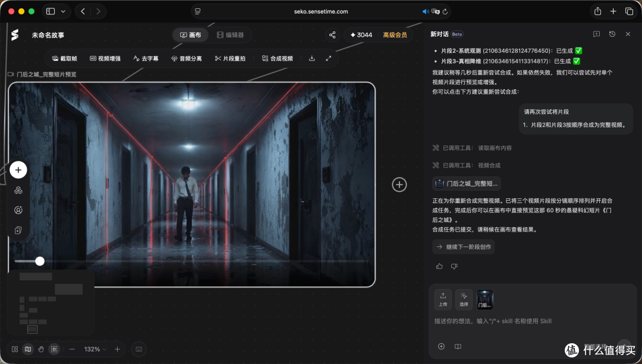Open the Safari translate icon in address bar
Viewport: 642px width, 364px height.
pos(435,11)
